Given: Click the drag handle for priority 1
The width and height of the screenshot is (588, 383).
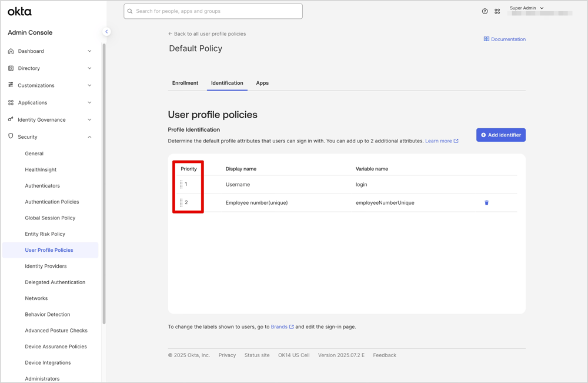Looking at the screenshot, I should pyautogui.click(x=181, y=185).
